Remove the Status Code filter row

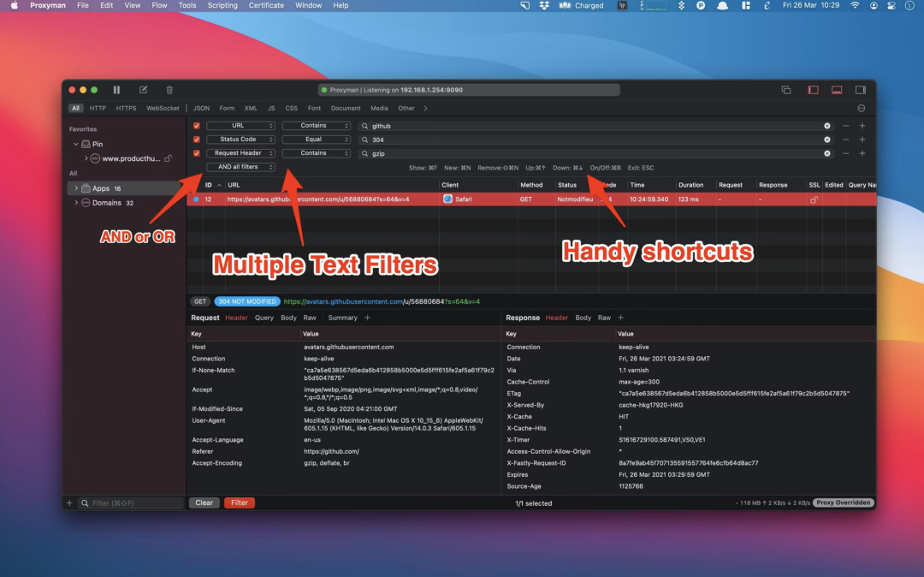coord(846,140)
